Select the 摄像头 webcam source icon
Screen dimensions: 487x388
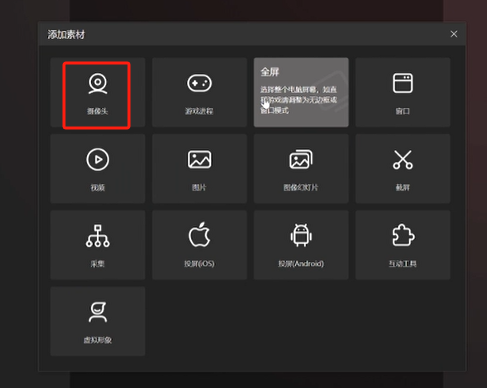point(98,84)
